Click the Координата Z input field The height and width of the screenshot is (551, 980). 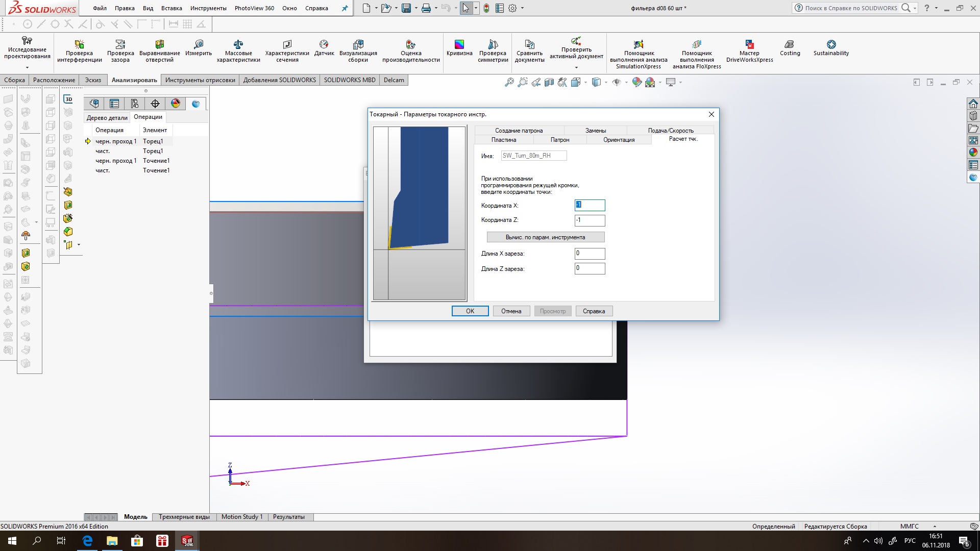tap(590, 220)
